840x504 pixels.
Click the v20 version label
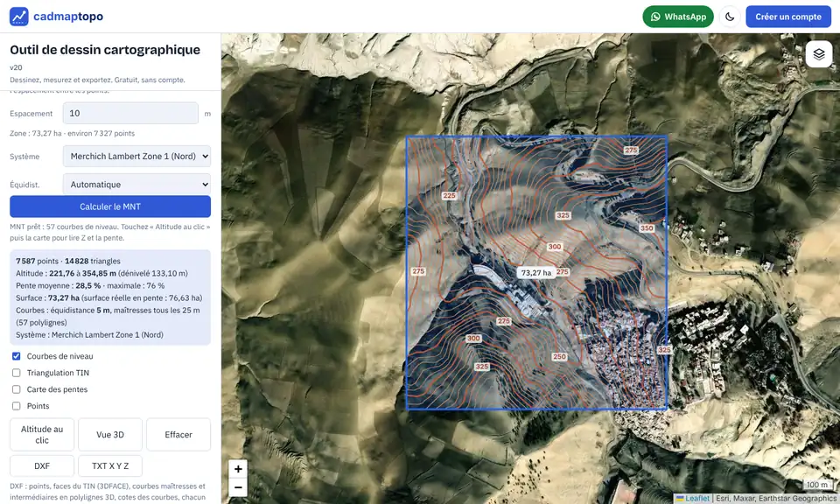pyautogui.click(x=16, y=67)
